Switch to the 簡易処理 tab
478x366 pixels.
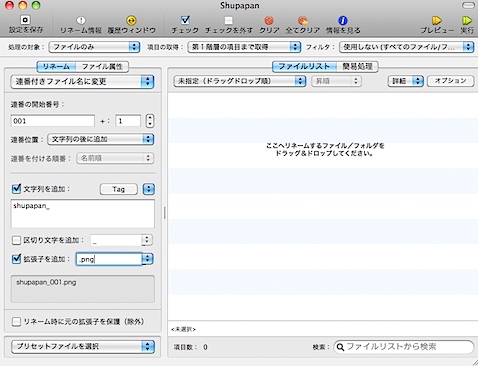[x=357, y=67]
